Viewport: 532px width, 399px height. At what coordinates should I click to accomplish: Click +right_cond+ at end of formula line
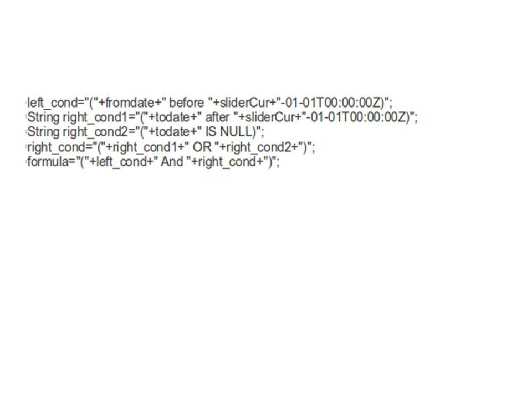coord(227,162)
